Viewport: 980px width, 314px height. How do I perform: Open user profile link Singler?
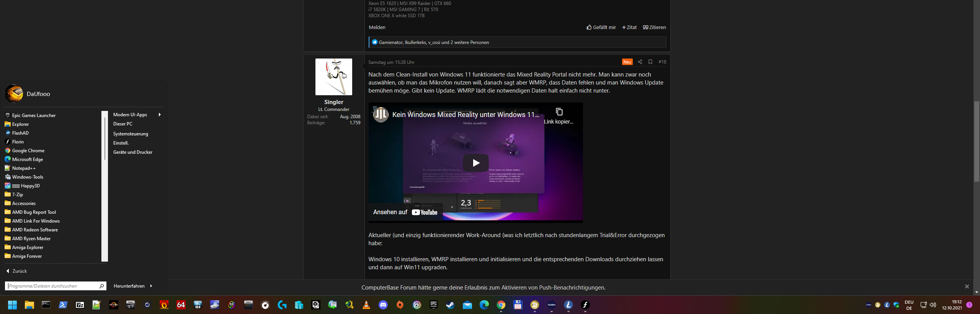pos(334,102)
